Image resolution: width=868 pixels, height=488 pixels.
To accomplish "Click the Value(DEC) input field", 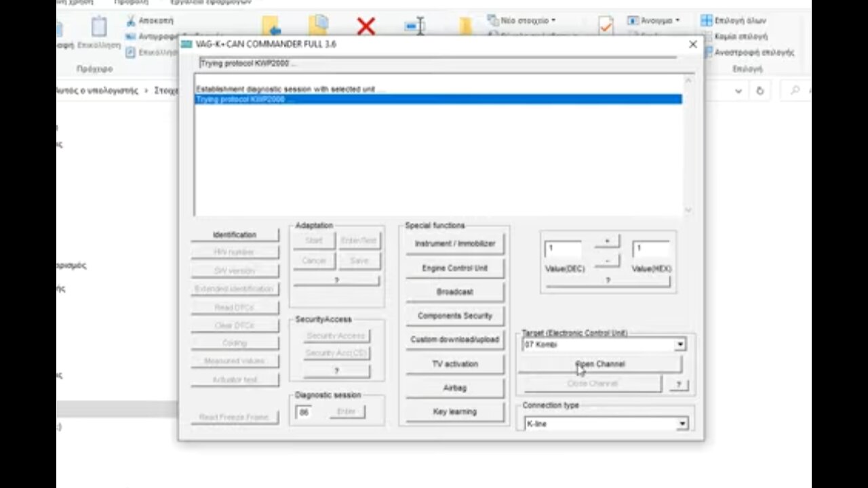I will 563,249.
